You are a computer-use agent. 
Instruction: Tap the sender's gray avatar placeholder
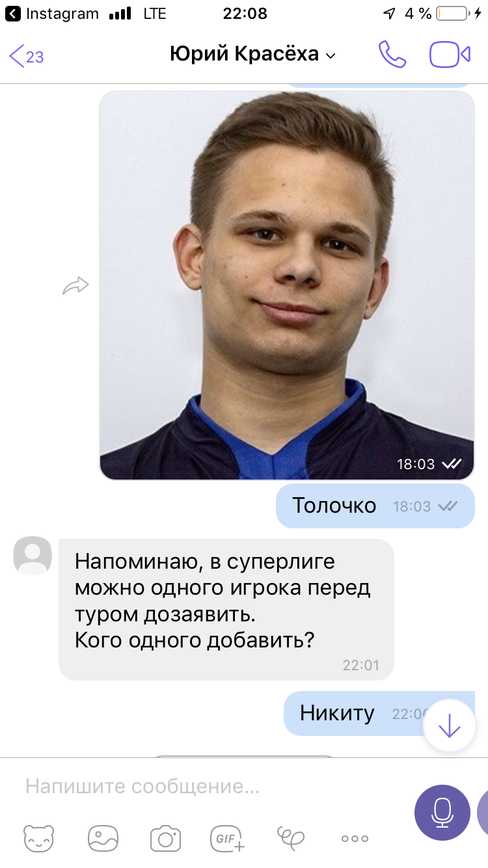(x=33, y=556)
